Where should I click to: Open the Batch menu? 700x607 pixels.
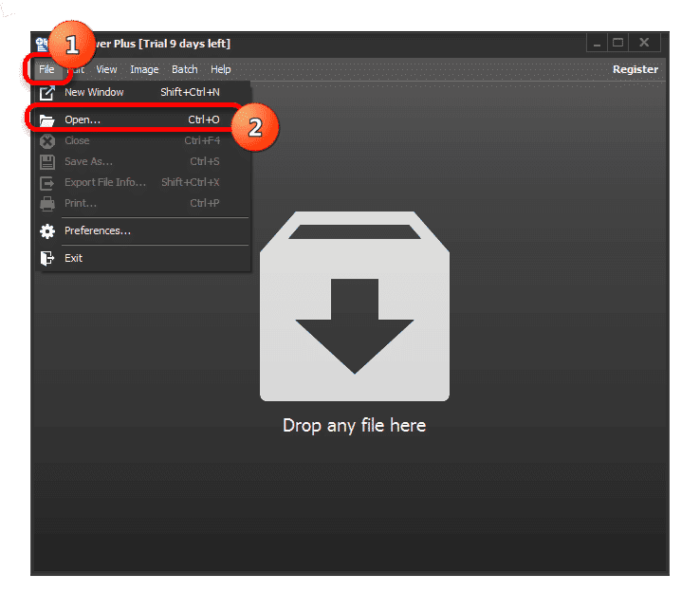pyautogui.click(x=184, y=69)
